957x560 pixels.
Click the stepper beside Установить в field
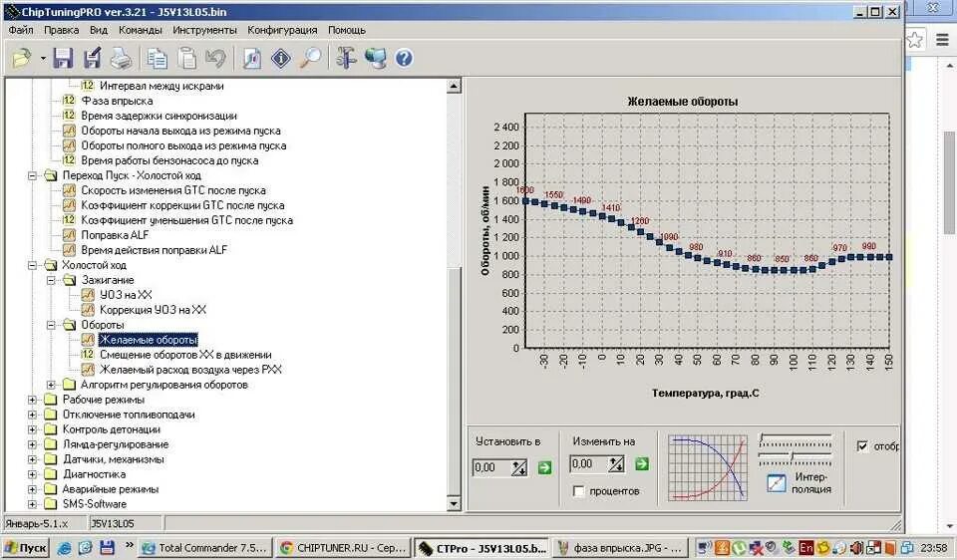pos(519,468)
